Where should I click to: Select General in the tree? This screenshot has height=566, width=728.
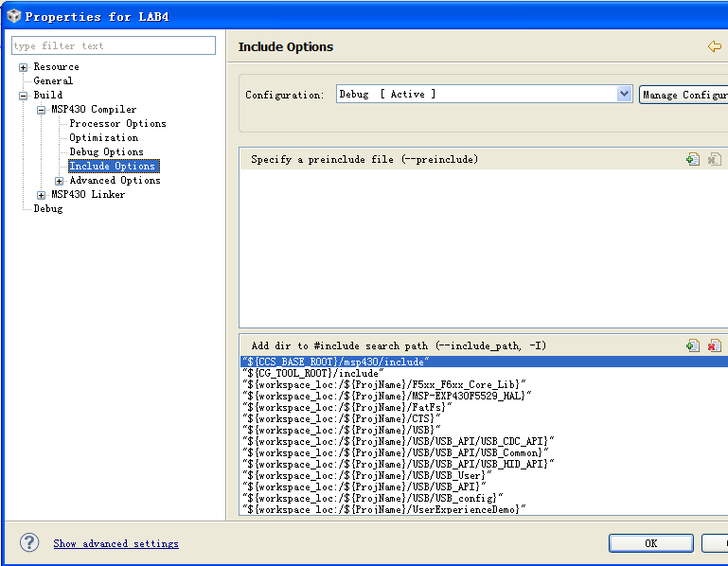tap(53, 80)
